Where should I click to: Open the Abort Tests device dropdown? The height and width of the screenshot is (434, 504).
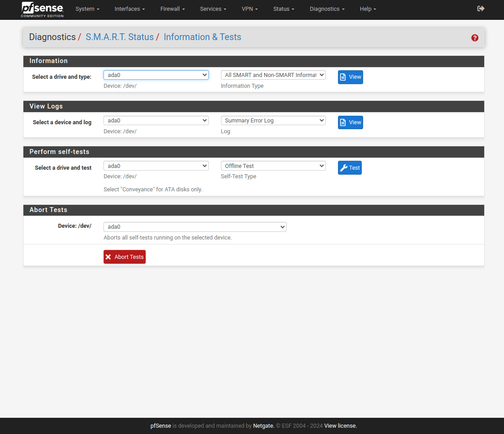click(x=195, y=227)
